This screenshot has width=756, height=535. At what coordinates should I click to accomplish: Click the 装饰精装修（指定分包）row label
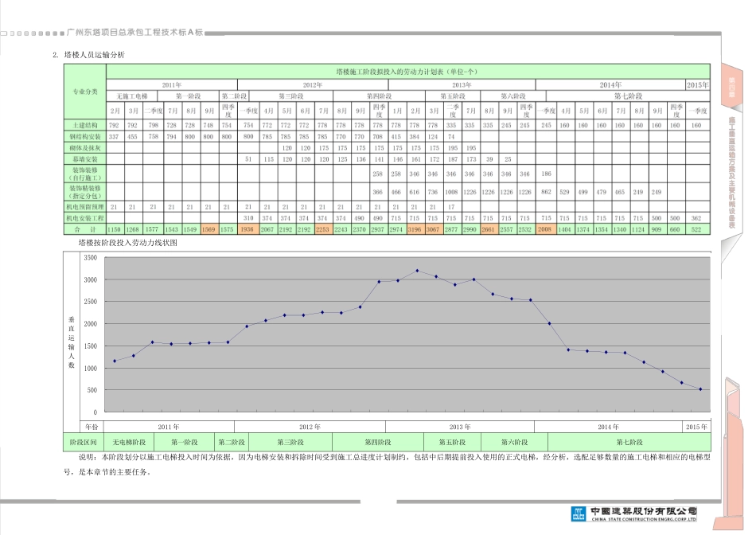point(85,192)
